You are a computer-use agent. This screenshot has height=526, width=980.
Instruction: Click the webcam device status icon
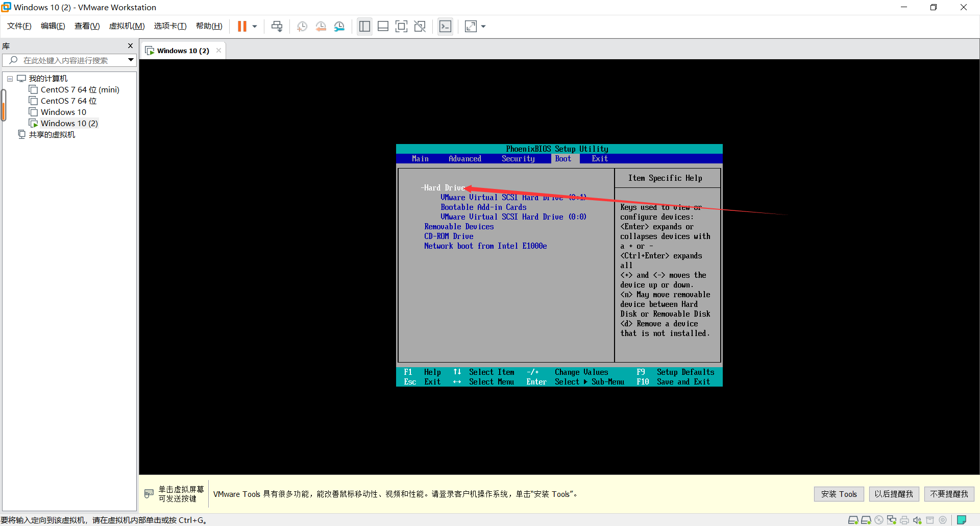click(942, 520)
